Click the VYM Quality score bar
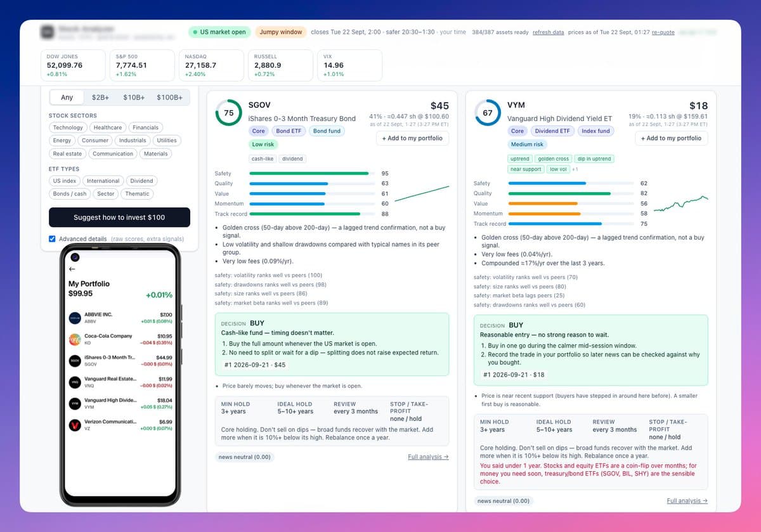Viewport: 761px width, 532px height. coord(570,193)
